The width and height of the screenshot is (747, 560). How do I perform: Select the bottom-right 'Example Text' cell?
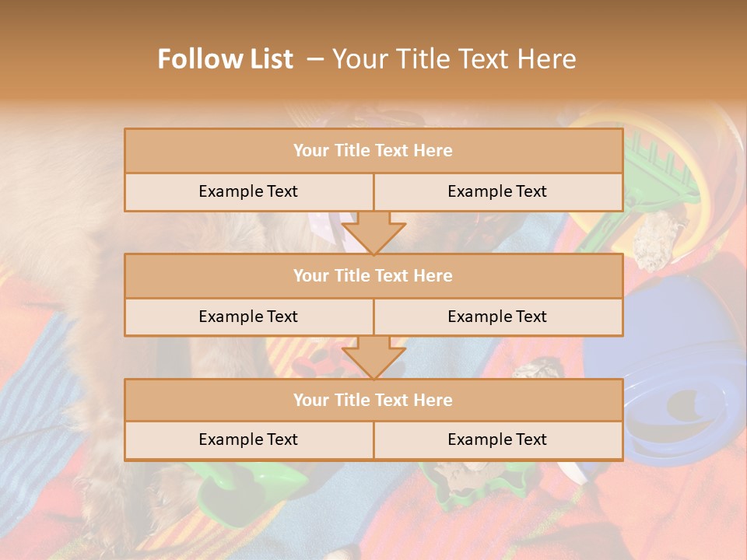pos(498,439)
